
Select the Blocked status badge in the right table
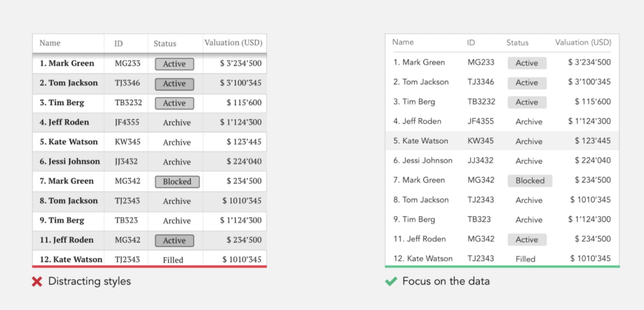pos(530,181)
